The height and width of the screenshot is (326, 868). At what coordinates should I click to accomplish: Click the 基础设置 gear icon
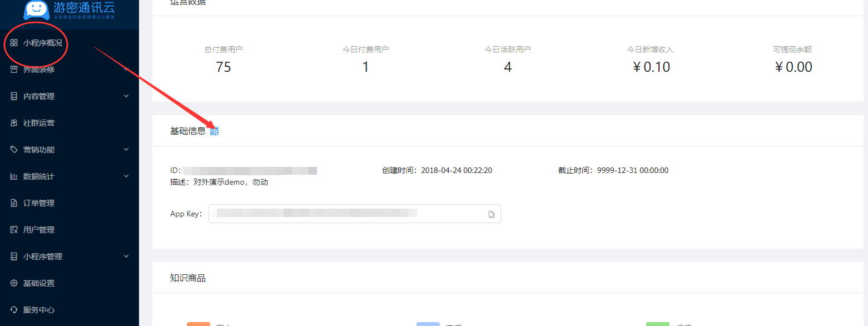tap(14, 283)
